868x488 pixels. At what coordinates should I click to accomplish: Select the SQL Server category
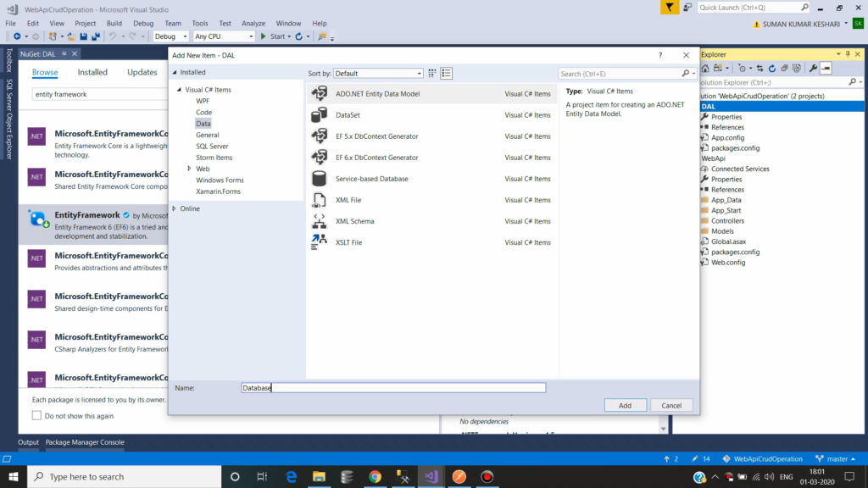click(212, 146)
